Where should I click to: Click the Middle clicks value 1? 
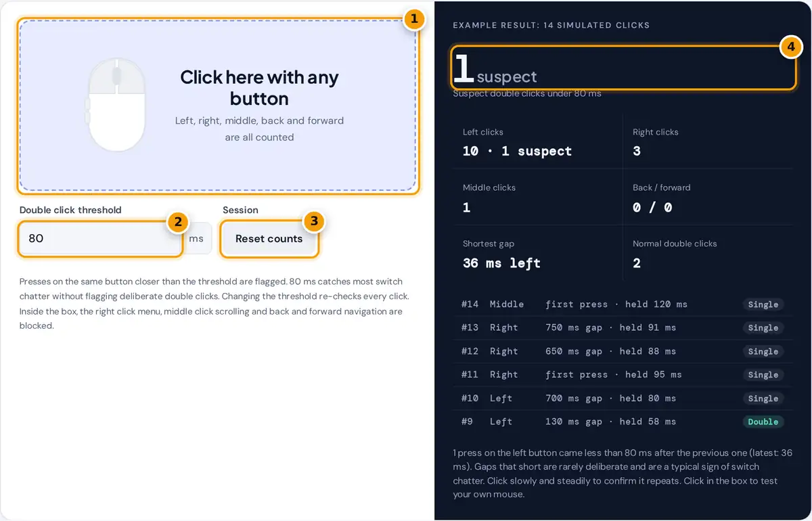[x=466, y=207]
